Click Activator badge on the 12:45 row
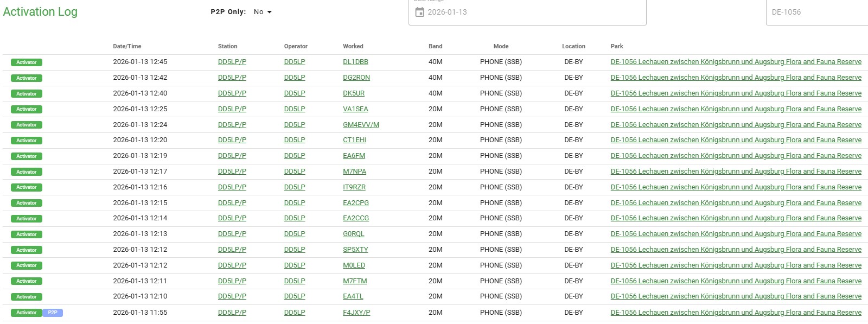 27,62
